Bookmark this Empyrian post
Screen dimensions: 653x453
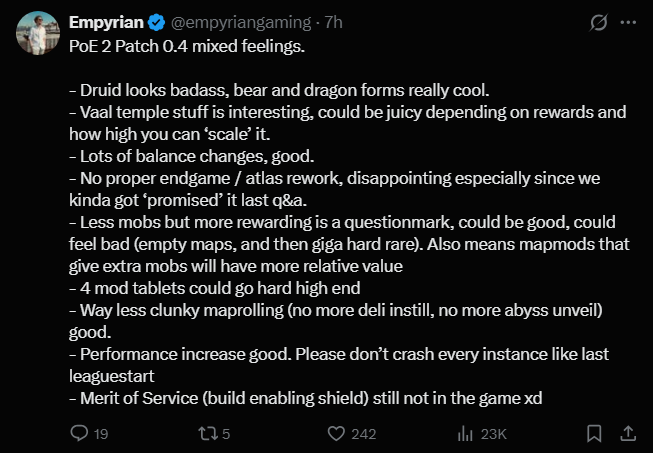pos(594,433)
